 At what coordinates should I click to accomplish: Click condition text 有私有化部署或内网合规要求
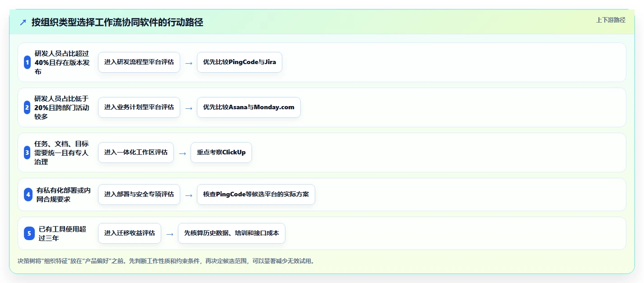pyautogui.click(x=64, y=195)
